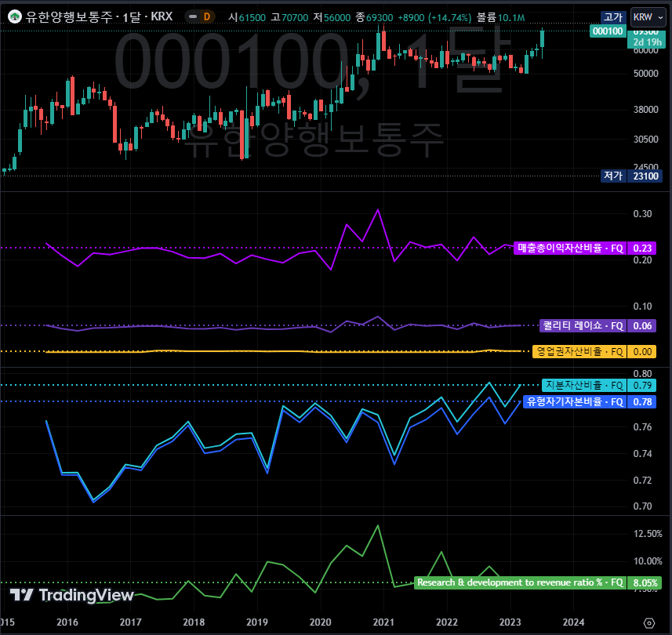
Task: Toggle the gray minus indicator beside the D badge
Action: click(193, 17)
